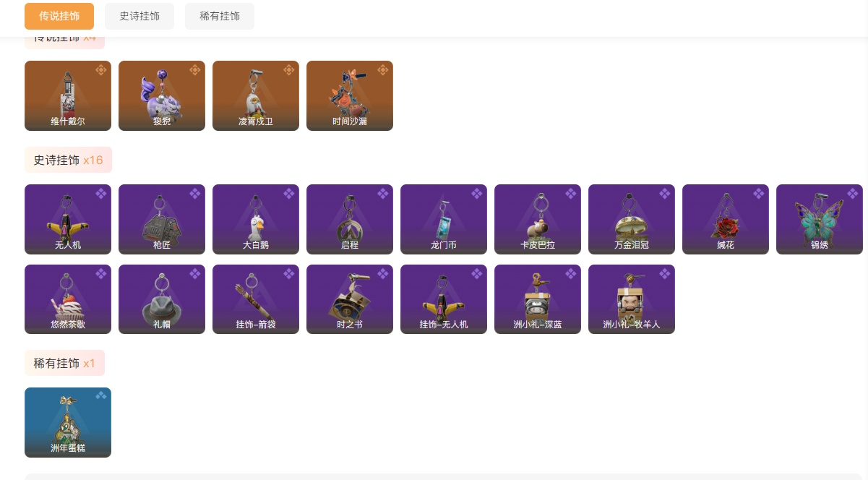Open the purple 狻猊 charm item
The height and width of the screenshot is (480, 868).
tap(162, 95)
